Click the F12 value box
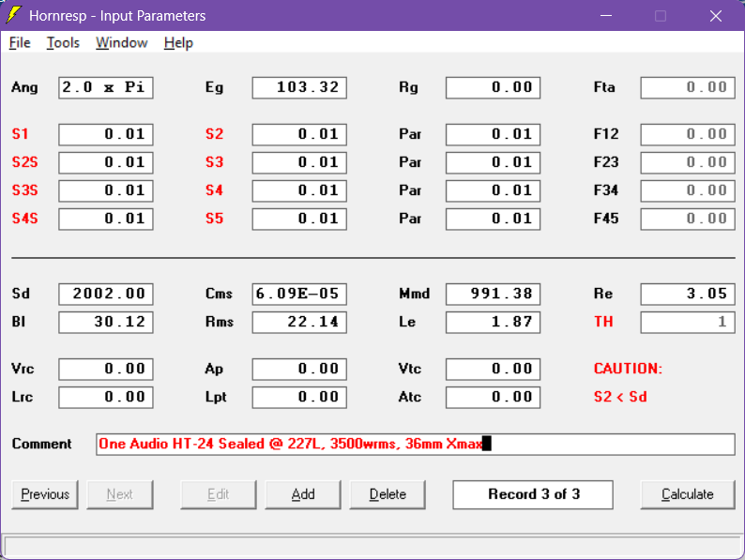745x560 pixels. (688, 134)
